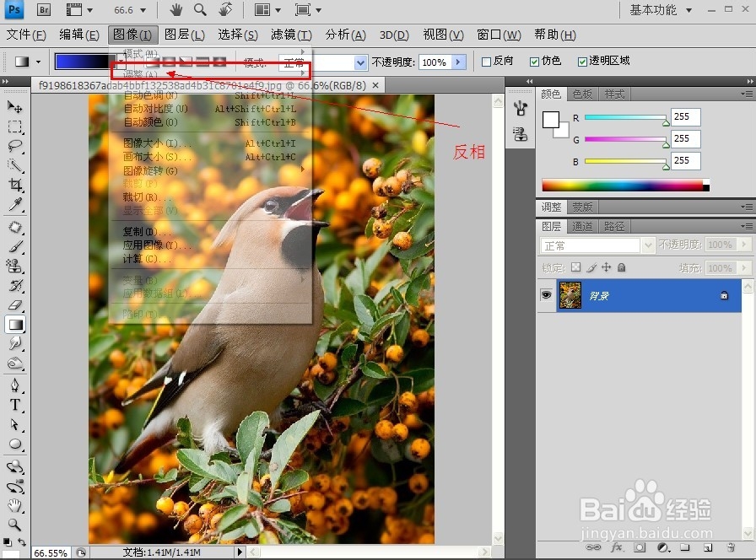This screenshot has width=756, height=560.
Task: Open the 基本功能 workspace dropdown
Action: (x=689, y=9)
